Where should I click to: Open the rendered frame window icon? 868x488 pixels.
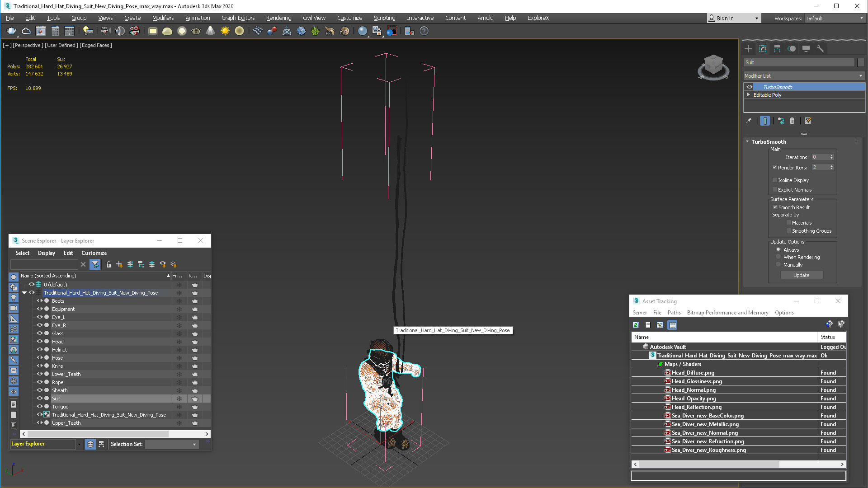(41, 31)
